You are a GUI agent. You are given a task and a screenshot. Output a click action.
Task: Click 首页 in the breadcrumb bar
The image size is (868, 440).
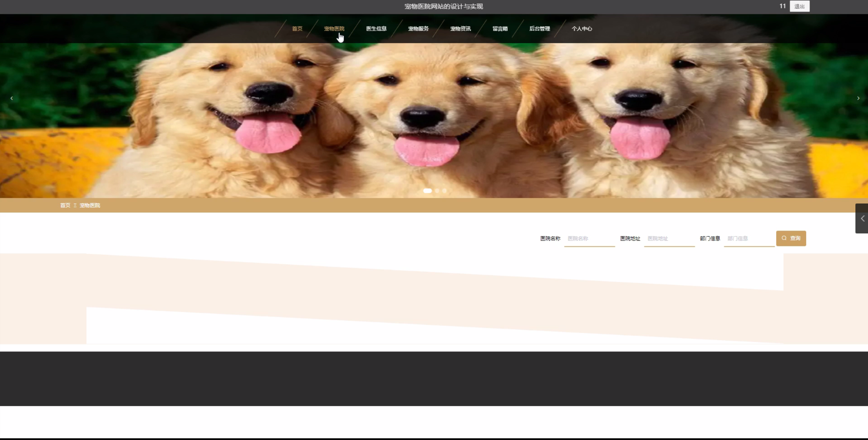65,206
